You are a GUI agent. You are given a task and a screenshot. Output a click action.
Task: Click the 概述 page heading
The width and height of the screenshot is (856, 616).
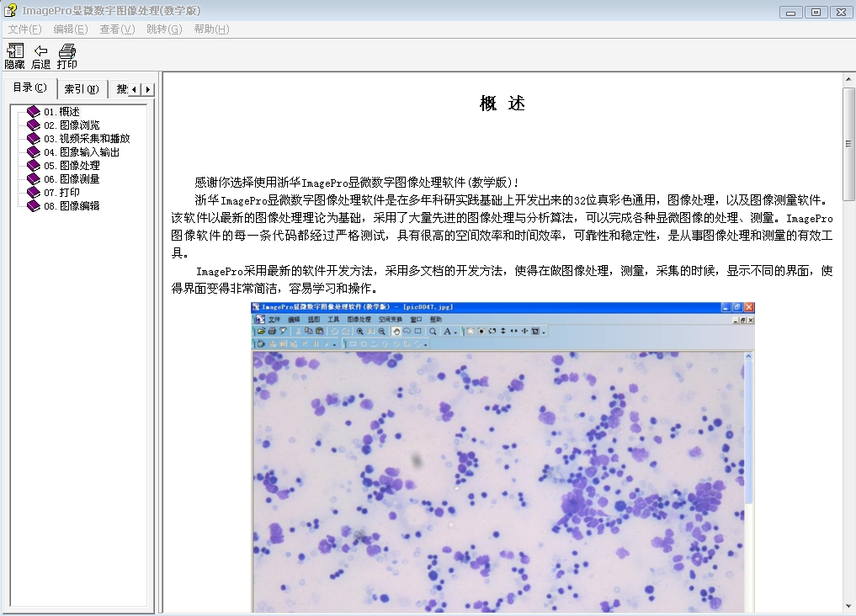502,104
